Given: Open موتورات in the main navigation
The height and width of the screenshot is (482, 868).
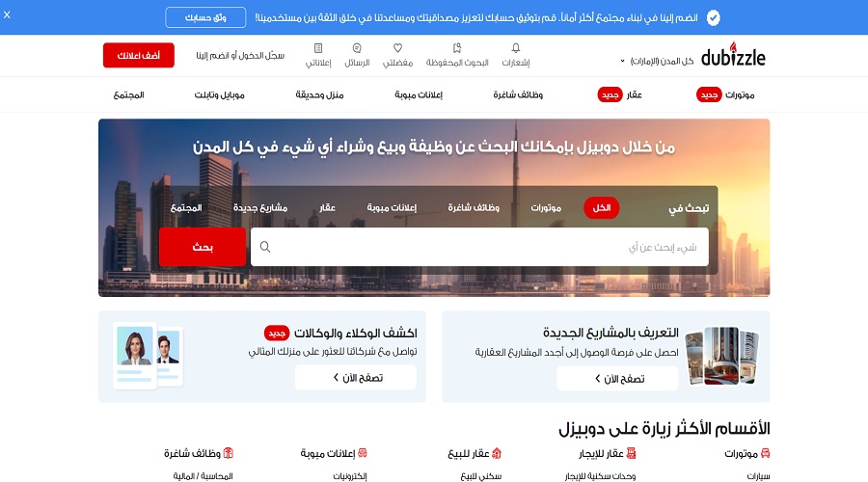Looking at the screenshot, I should (740, 95).
